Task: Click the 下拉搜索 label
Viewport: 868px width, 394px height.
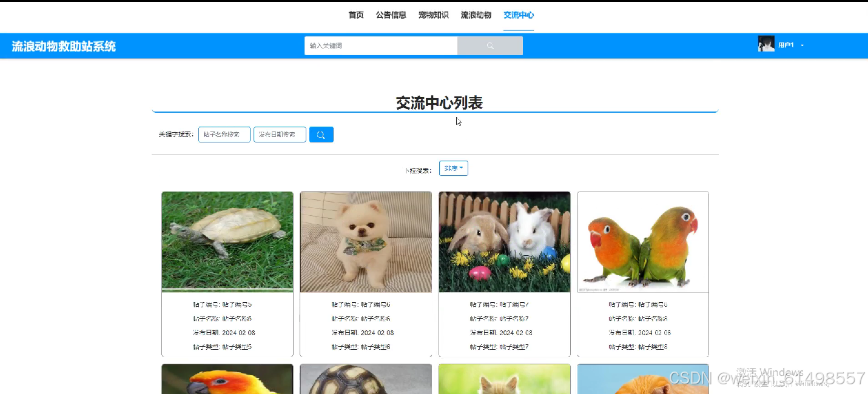Action: tap(419, 170)
